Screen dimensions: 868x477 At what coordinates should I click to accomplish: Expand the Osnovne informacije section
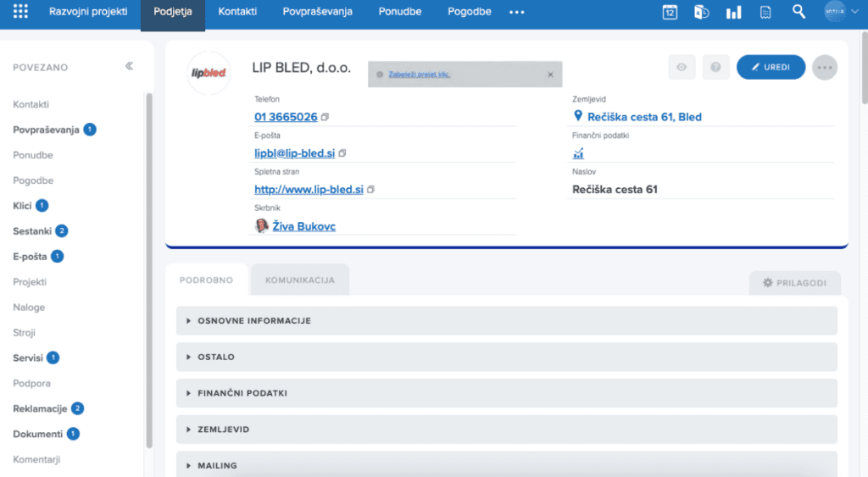[507, 321]
